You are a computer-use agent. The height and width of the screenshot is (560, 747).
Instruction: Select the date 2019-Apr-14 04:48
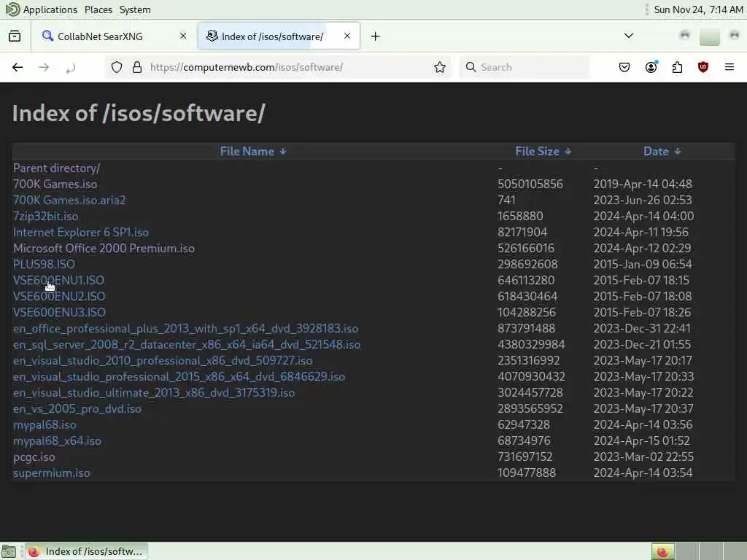[643, 184]
